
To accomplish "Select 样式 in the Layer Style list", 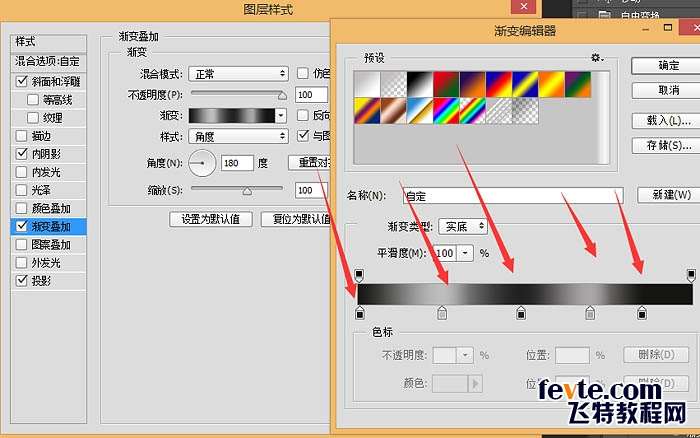I will [x=48, y=42].
